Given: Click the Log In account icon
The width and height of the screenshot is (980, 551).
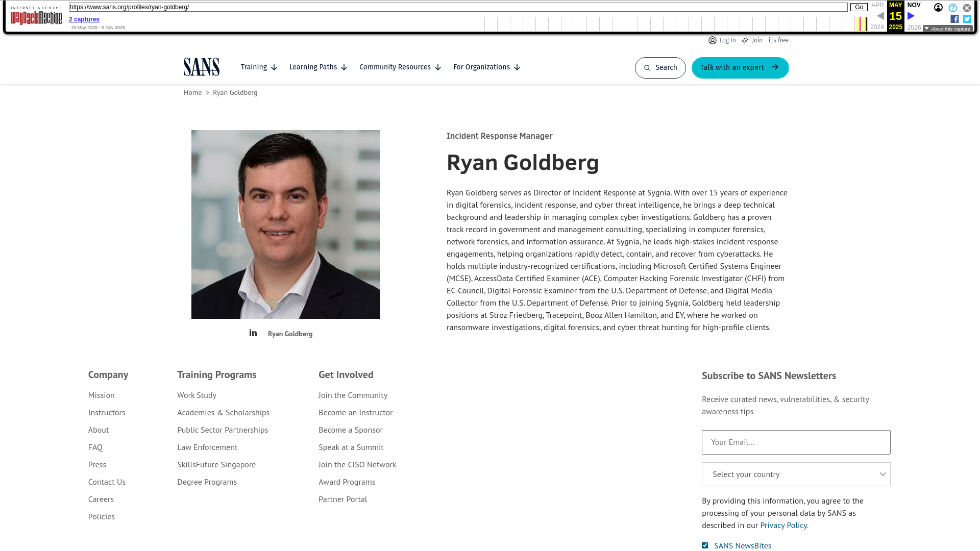Looking at the screenshot, I should 712,40.
